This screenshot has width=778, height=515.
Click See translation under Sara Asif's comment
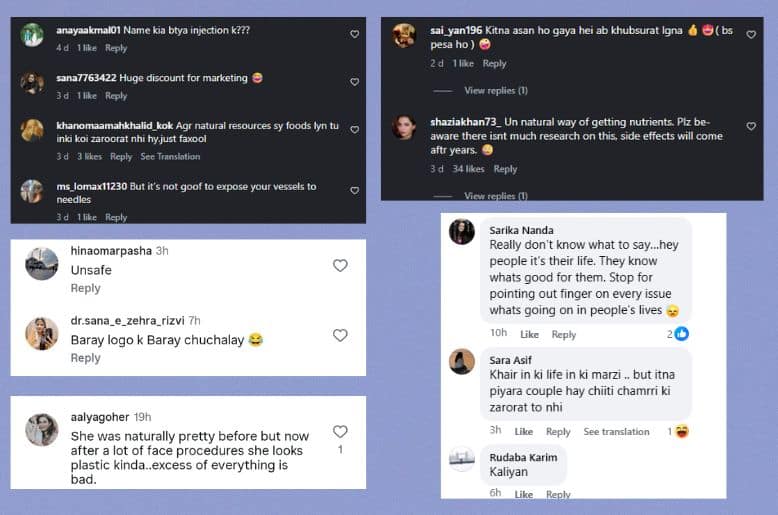tap(616, 432)
